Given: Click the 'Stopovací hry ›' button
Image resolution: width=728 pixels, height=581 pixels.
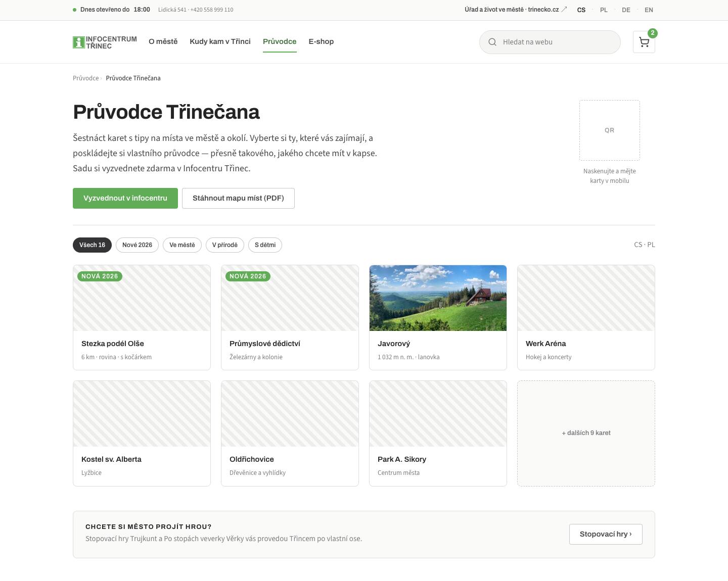Looking at the screenshot, I should 606,534.
